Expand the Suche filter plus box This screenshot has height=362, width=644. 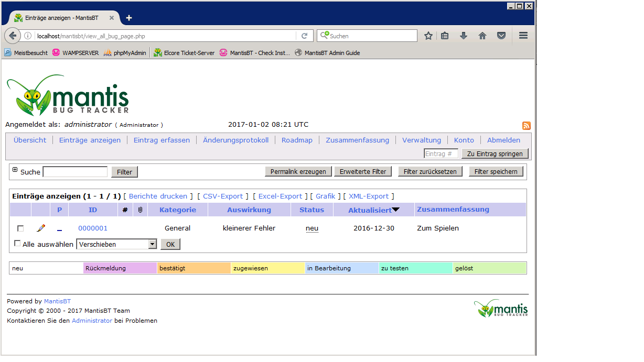pos(15,170)
